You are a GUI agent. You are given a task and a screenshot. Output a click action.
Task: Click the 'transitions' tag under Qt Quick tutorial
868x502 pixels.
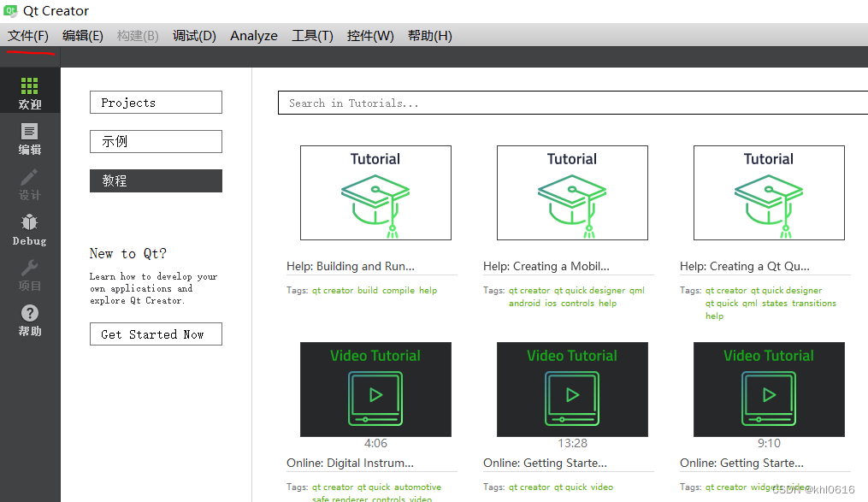tap(814, 304)
